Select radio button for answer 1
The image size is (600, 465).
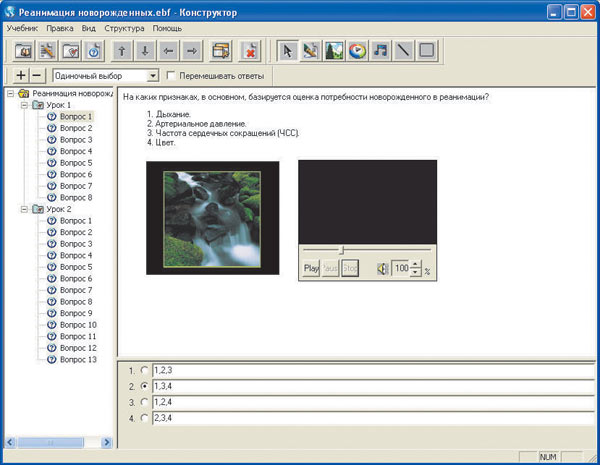(145, 370)
